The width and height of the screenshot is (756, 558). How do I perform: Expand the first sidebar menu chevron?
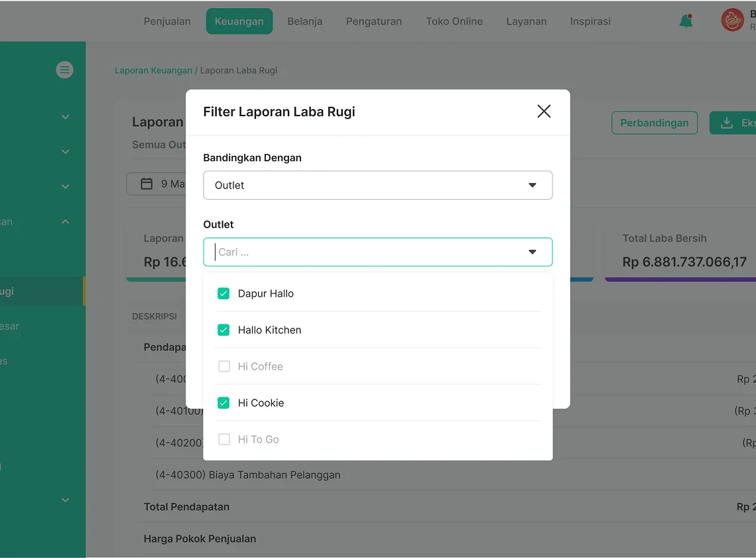pyautogui.click(x=65, y=117)
